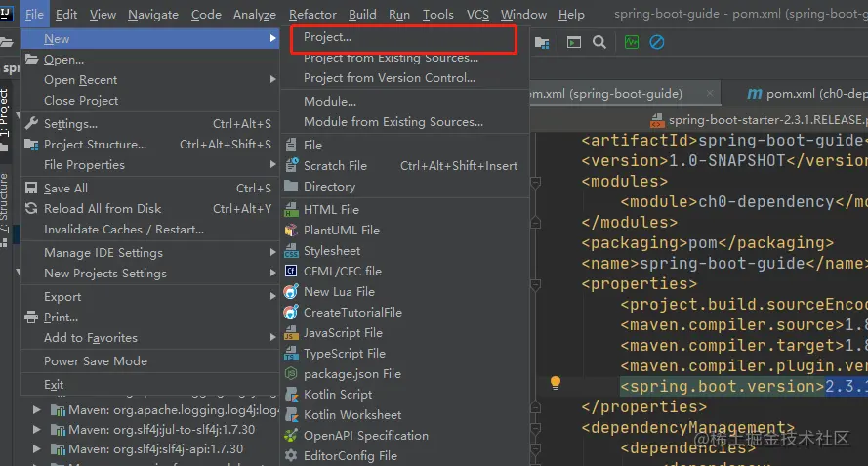Click Invalidate Caches / Restart...
The width and height of the screenshot is (868, 466).
pos(149,230)
